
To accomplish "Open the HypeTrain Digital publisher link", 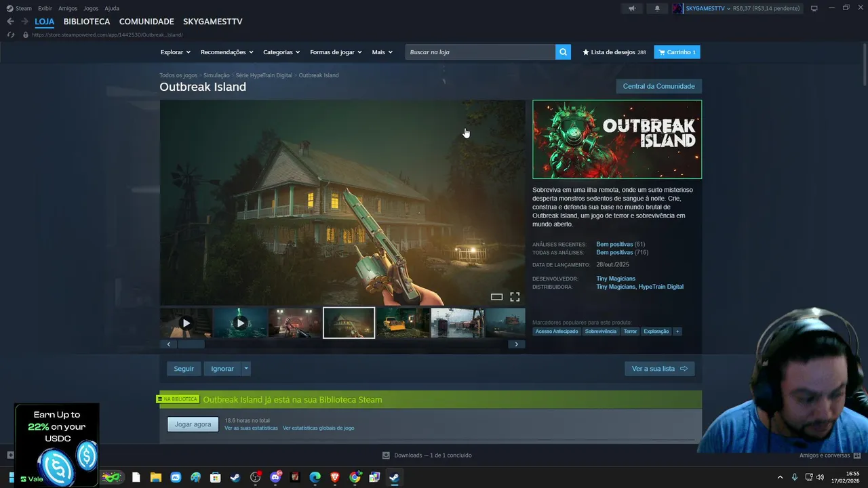I will (661, 287).
